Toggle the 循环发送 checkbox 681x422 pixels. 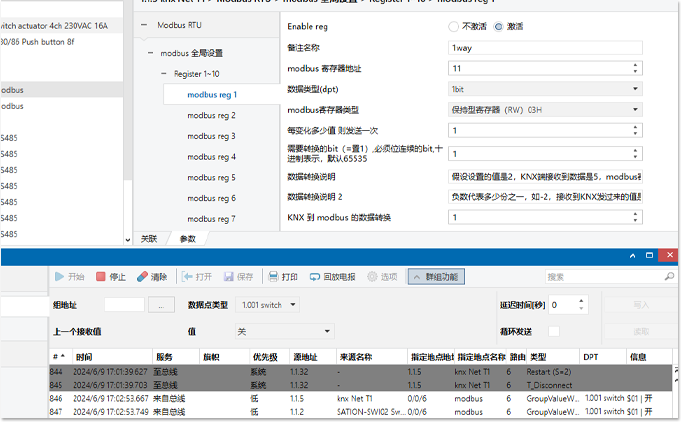tap(554, 331)
